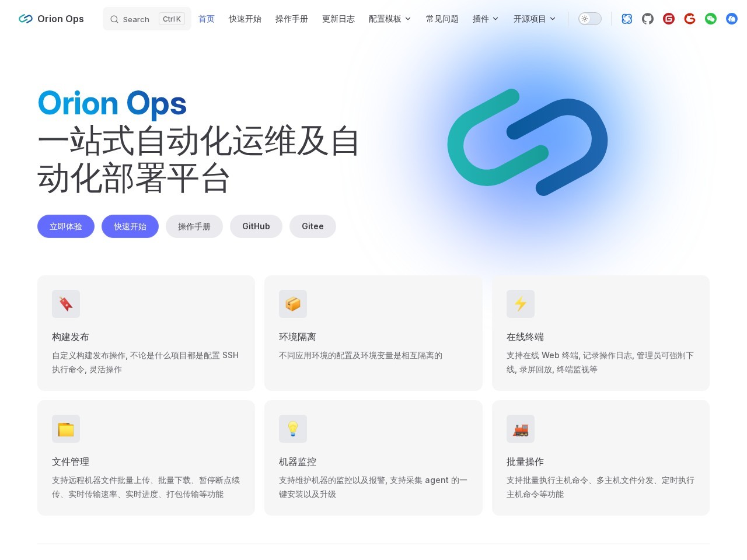Click the green WeChat icon
The width and height of the screenshot is (747, 560).
point(711,19)
